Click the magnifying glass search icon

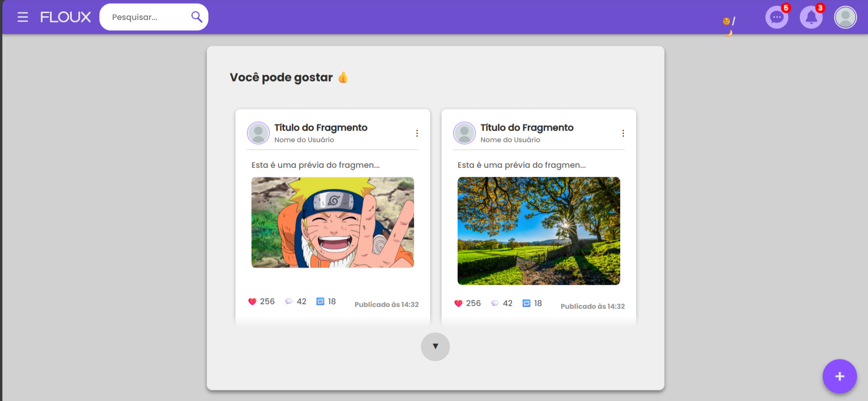click(197, 17)
